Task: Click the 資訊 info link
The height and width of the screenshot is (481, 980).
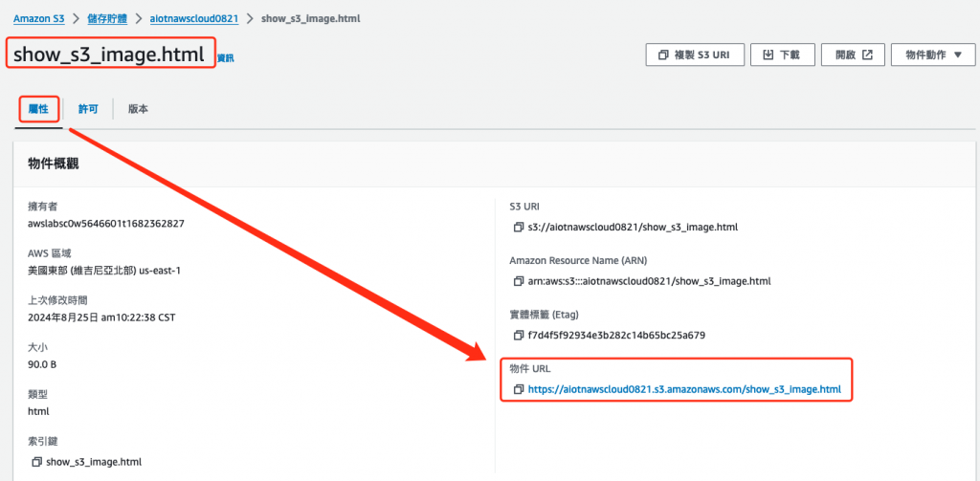Action: [226, 58]
